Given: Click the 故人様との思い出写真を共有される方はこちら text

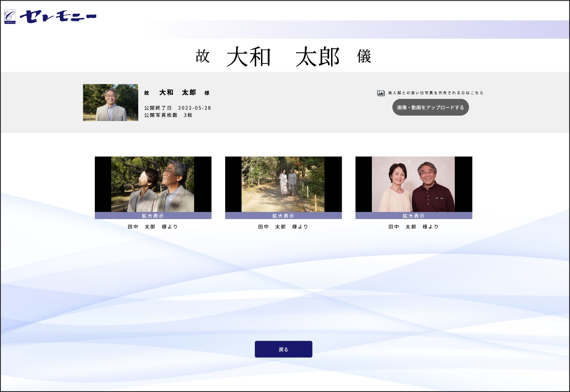Looking at the screenshot, I should click(x=435, y=93).
